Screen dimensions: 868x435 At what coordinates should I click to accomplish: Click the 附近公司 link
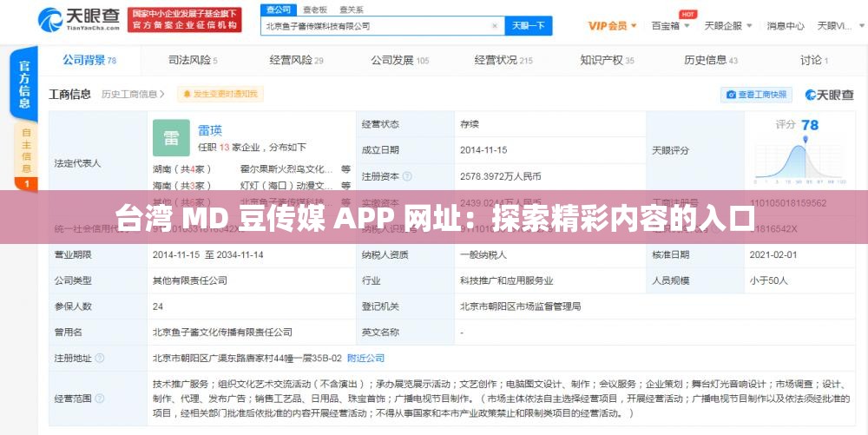366,358
